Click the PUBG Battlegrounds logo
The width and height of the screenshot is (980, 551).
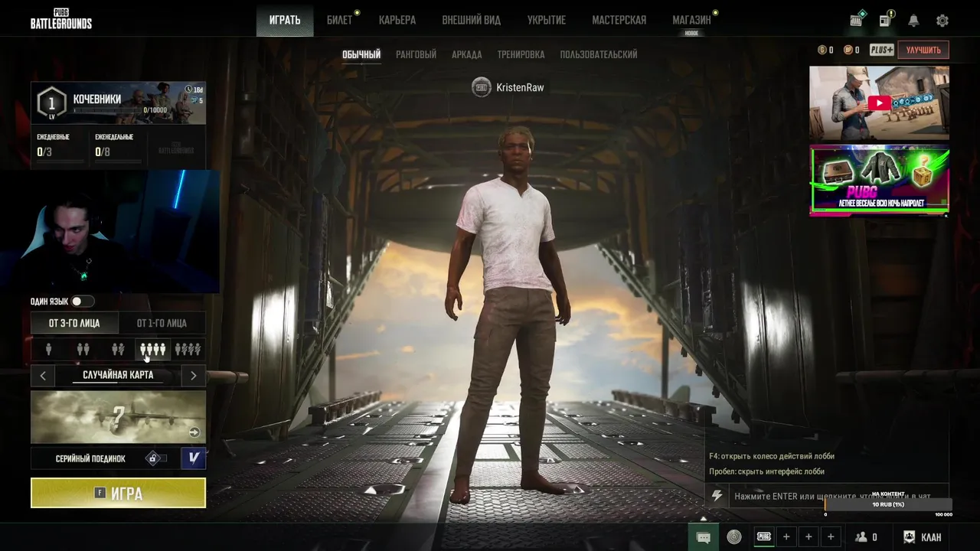click(61, 18)
